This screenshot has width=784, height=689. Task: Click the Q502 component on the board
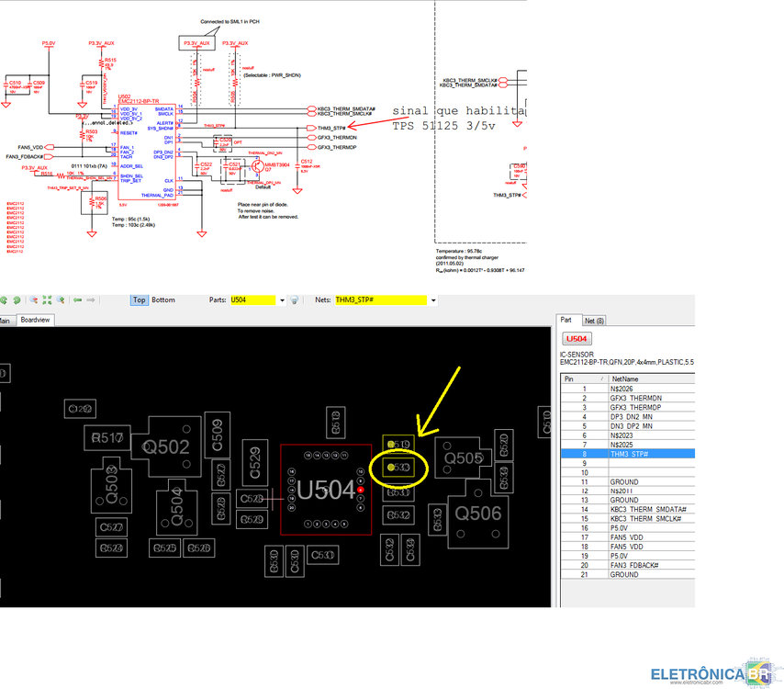click(x=165, y=446)
